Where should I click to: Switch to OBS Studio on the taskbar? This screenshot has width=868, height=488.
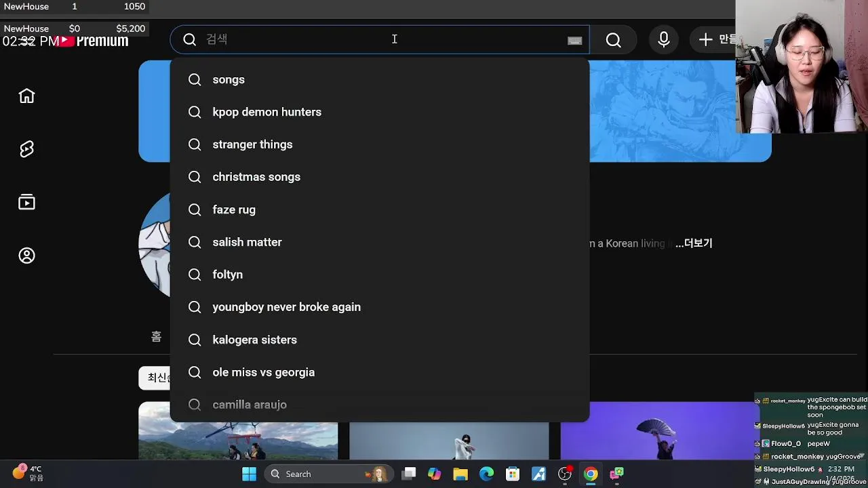[565, 474]
